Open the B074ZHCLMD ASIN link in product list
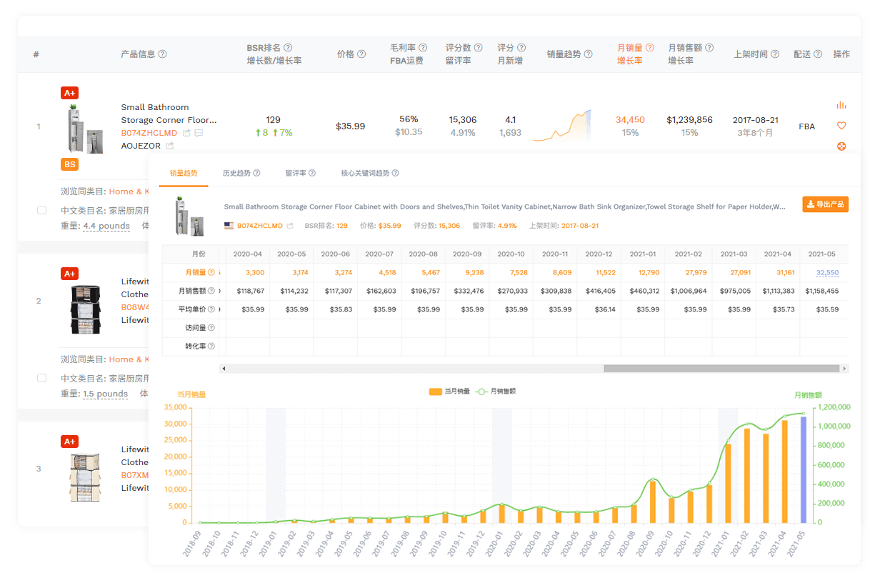Screen dimensions: 880x588 pos(149,133)
